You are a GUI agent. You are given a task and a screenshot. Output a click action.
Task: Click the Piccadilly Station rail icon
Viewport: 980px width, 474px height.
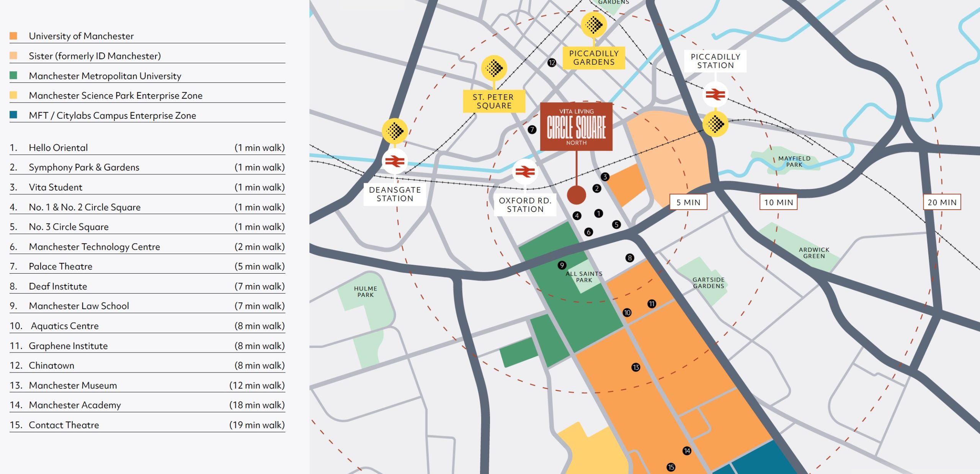tap(715, 94)
